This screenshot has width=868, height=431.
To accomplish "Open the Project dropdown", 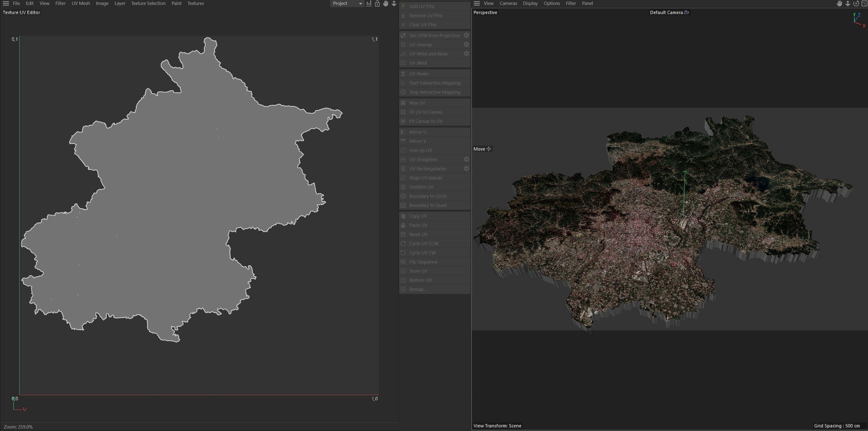I will (347, 3).
